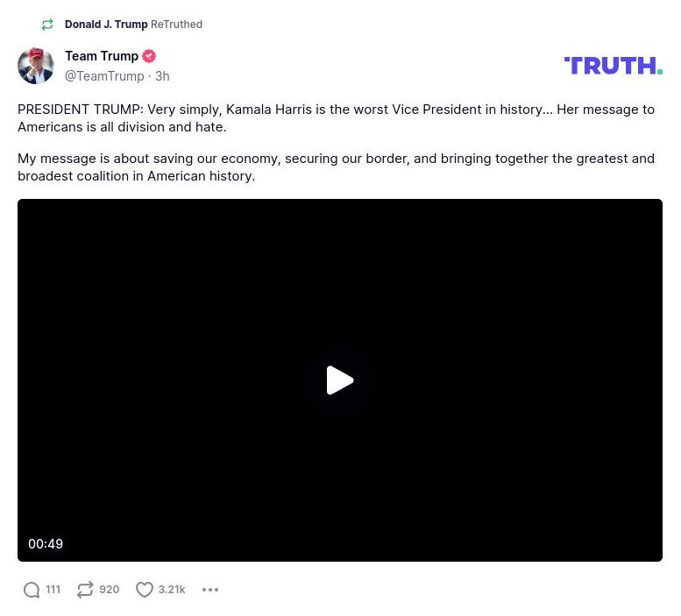This screenshot has height=616, width=681.
Task: Open the three-dot more options menu
Action: [210, 590]
